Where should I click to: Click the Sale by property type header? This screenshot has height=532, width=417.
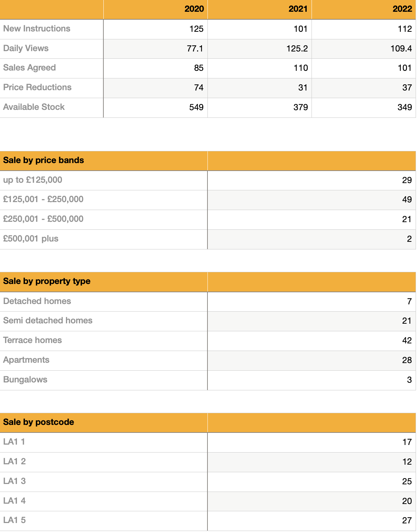point(47,281)
